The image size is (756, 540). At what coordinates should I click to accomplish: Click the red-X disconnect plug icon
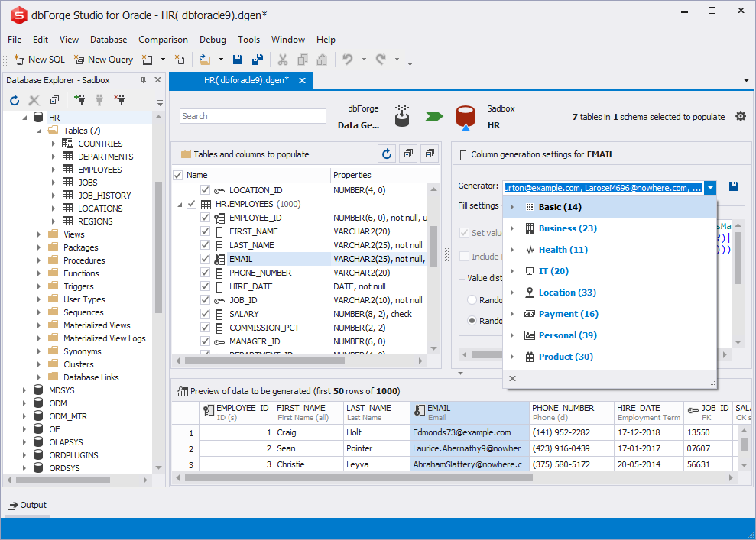pyautogui.click(x=119, y=100)
